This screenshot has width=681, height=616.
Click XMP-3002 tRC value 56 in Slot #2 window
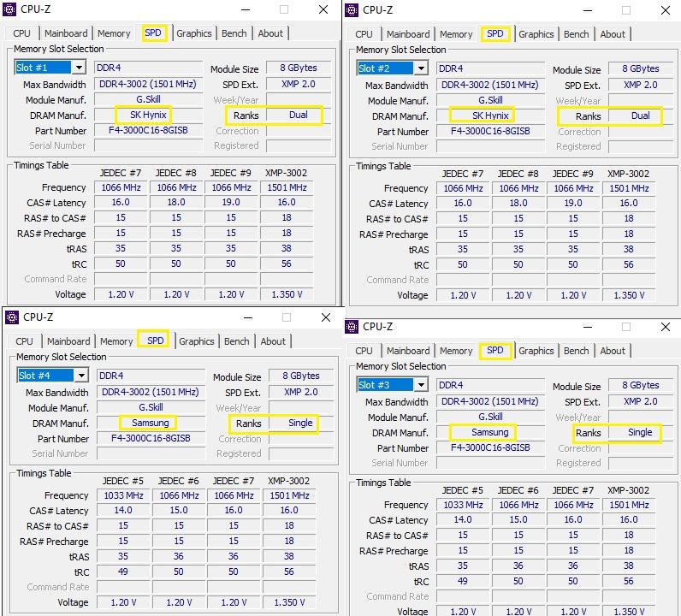(629, 264)
